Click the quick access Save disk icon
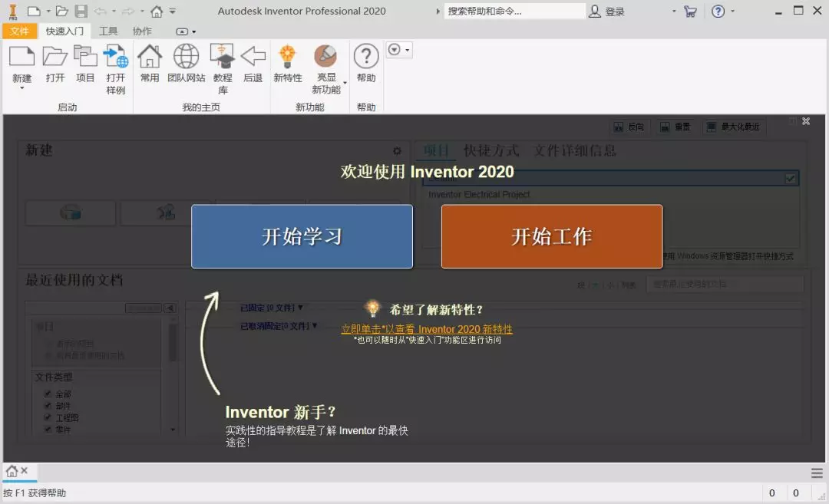829x504 pixels. [x=81, y=11]
